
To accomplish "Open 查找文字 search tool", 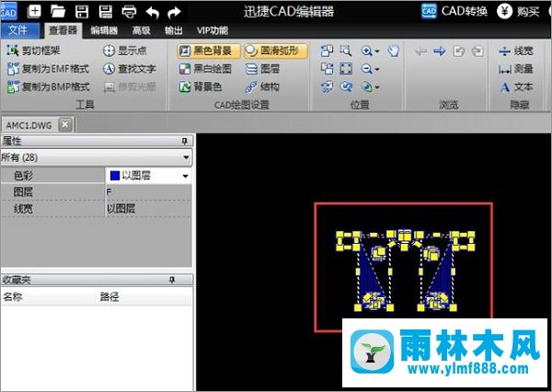I will click(x=129, y=69).
